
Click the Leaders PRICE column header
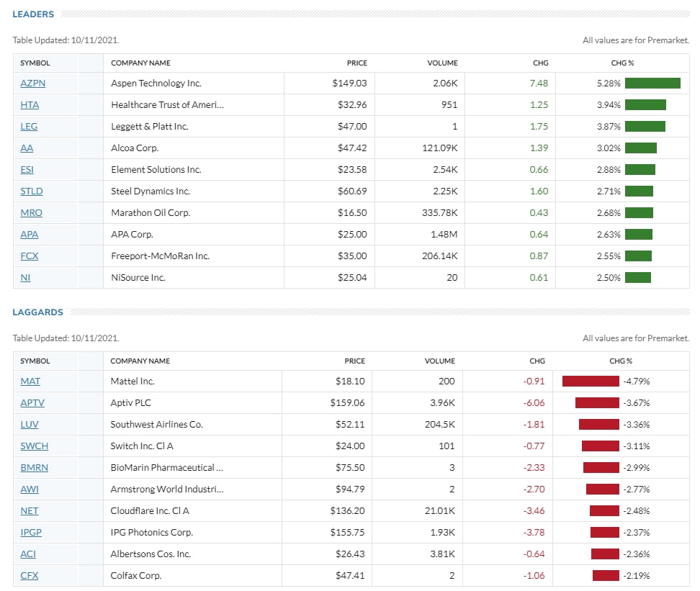[x=357, y=63]
